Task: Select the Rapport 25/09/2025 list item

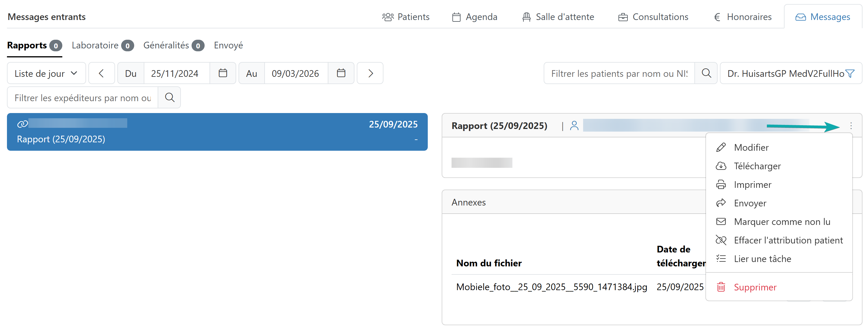Action: [217, 132]
